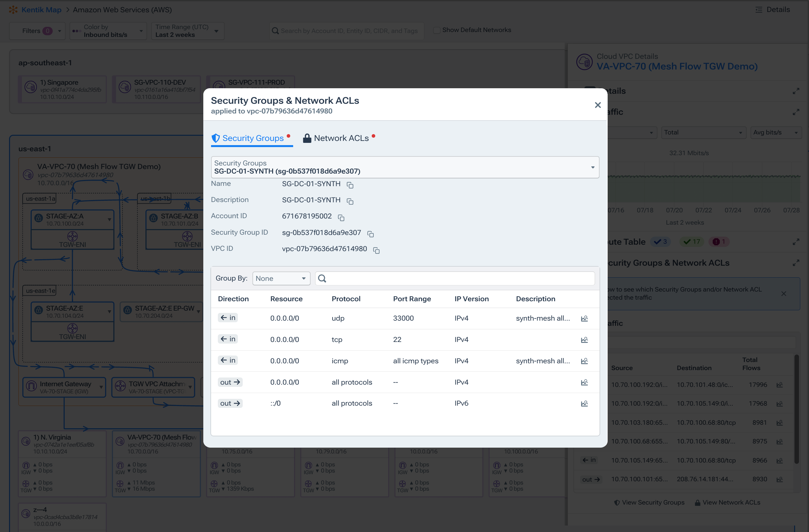Expand the Route Table panel fullscreen
The width and height of the screenshot is (809, 532).
tap(796, 242)
